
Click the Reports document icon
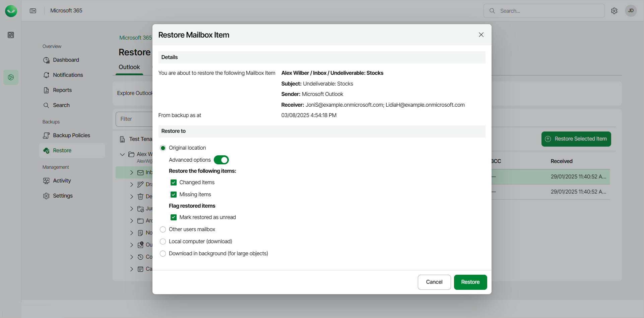click(x=46, y=90)
